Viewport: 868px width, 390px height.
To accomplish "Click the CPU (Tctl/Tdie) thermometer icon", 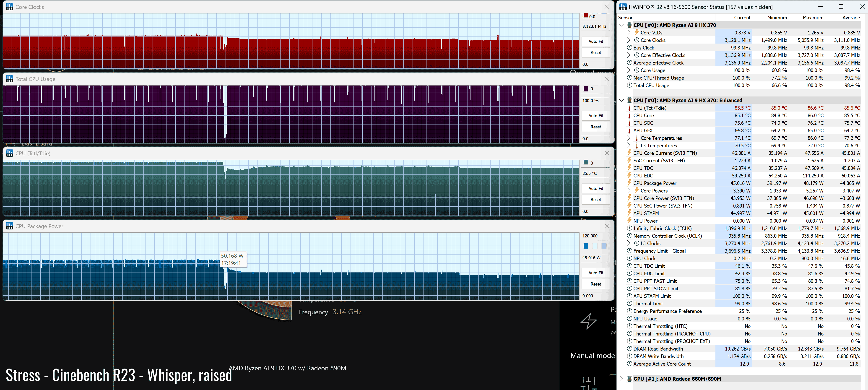I will pyautogui.click(x=629, y=108).
